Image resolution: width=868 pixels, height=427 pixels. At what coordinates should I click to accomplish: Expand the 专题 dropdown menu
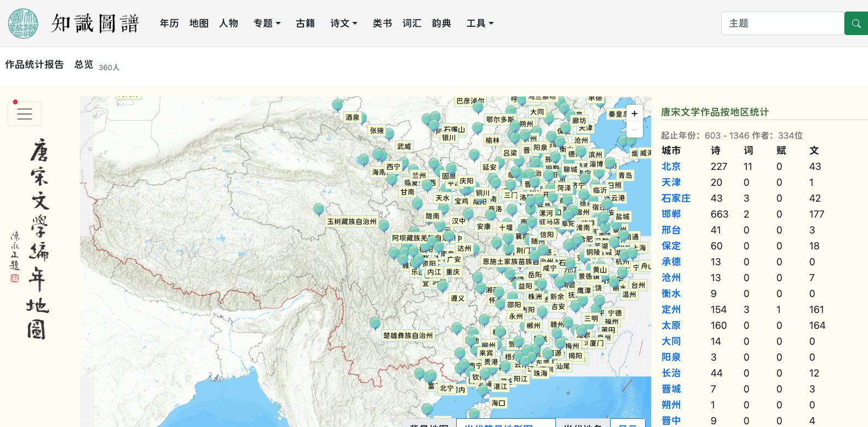[267, 24]
